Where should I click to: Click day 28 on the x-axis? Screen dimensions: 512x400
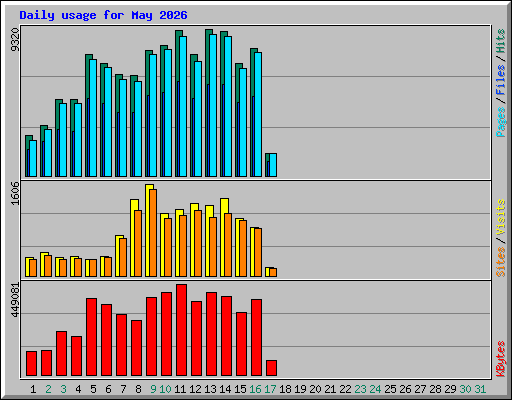435,389
